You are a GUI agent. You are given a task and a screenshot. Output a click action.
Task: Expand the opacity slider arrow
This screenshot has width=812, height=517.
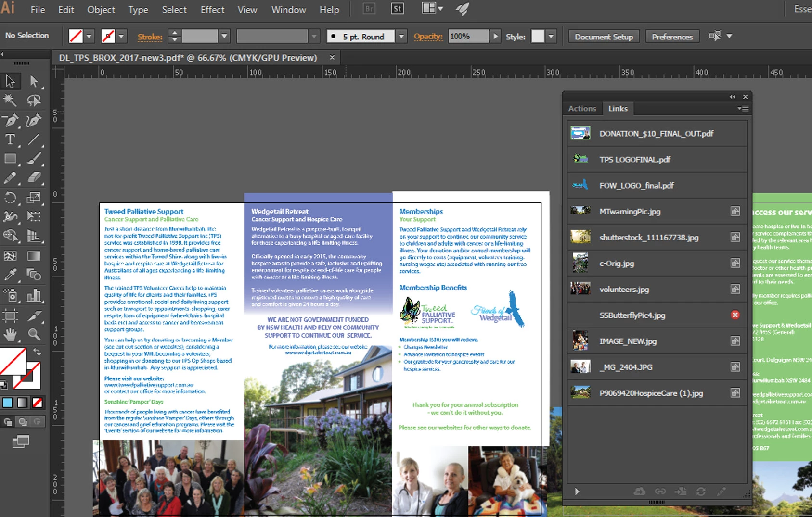pos(495,36)
